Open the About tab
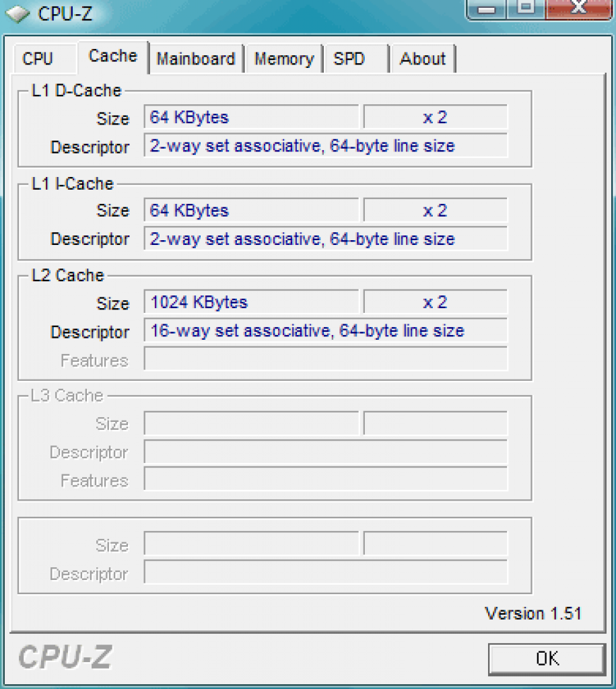The height and width of the screenshot is (689, 616). pos(423,59)
